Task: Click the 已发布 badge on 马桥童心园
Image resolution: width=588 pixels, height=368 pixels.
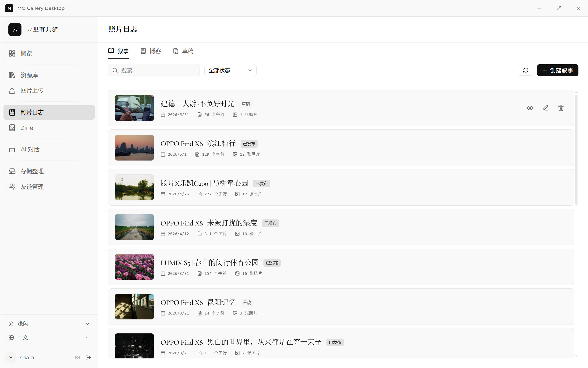Action: tap(261, 183)
